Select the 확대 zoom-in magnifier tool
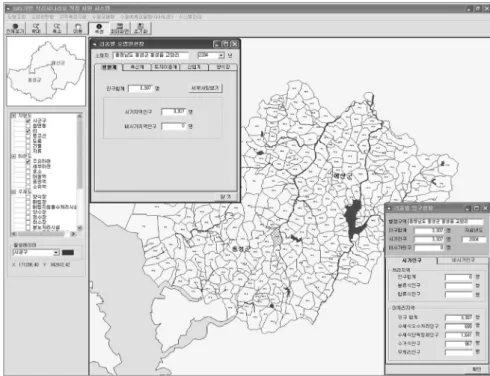This screenshot has width=490, height=376. tap(36, 28)
